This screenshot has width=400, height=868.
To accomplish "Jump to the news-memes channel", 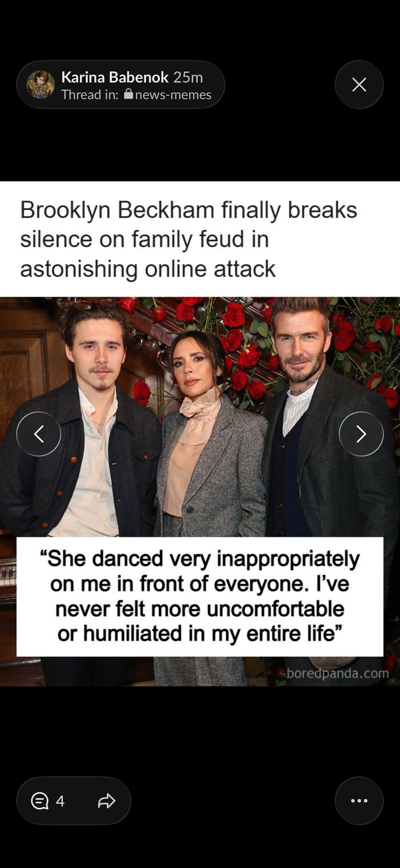I will tap(173, 94).
